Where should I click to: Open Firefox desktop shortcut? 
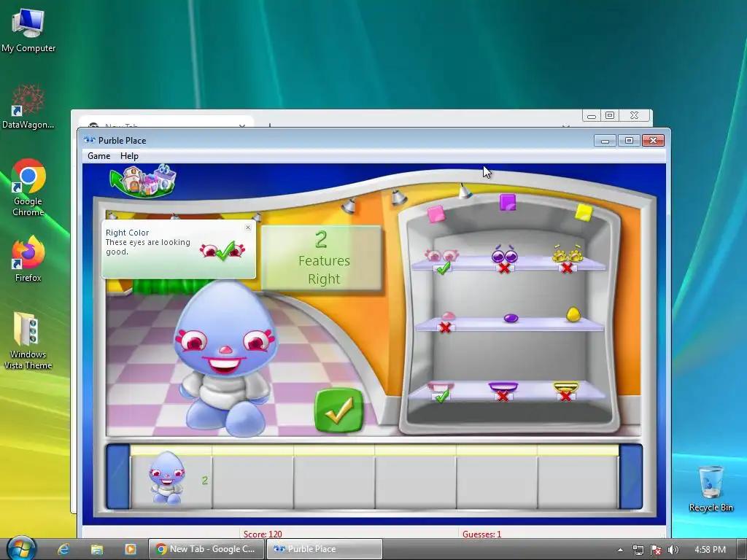(28, 259)
